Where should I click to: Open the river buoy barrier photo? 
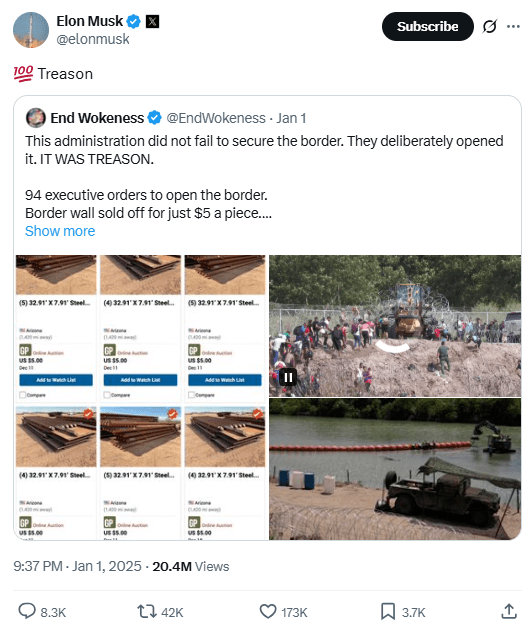pyautogui.click(x=395, y=469)
